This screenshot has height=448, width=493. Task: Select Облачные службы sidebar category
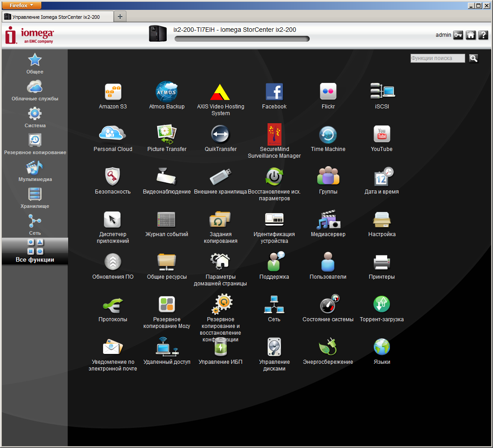tap(35, 90)
